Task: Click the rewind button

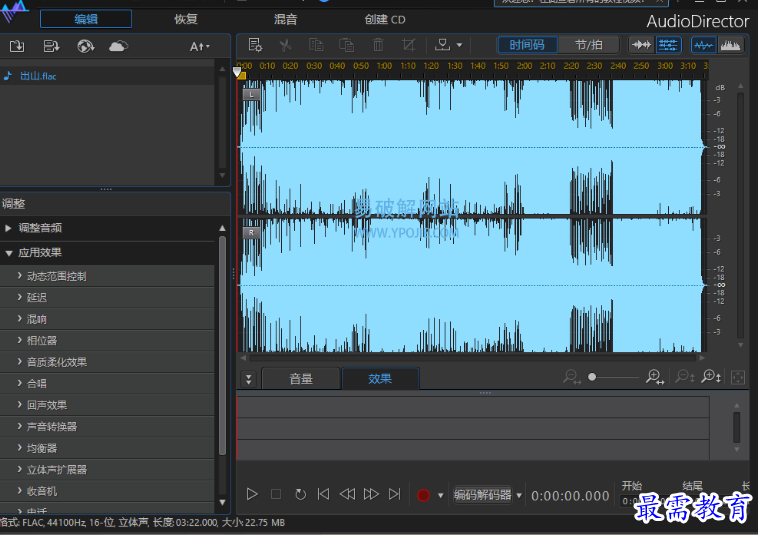Action: (x=347, y=494)
